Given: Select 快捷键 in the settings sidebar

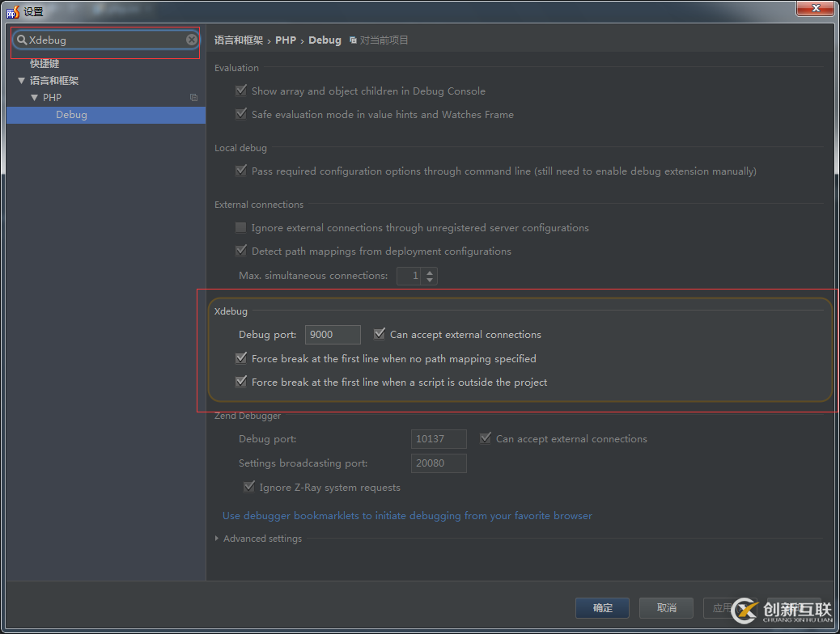Looking at the screenshot, I should pos(43,63).
